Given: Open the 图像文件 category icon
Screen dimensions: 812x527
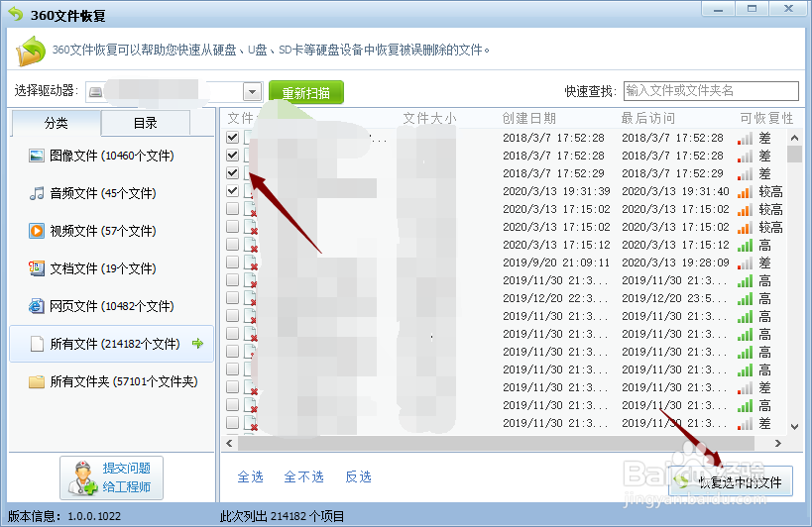Looking at the screenshot, I should pos(37,156).
